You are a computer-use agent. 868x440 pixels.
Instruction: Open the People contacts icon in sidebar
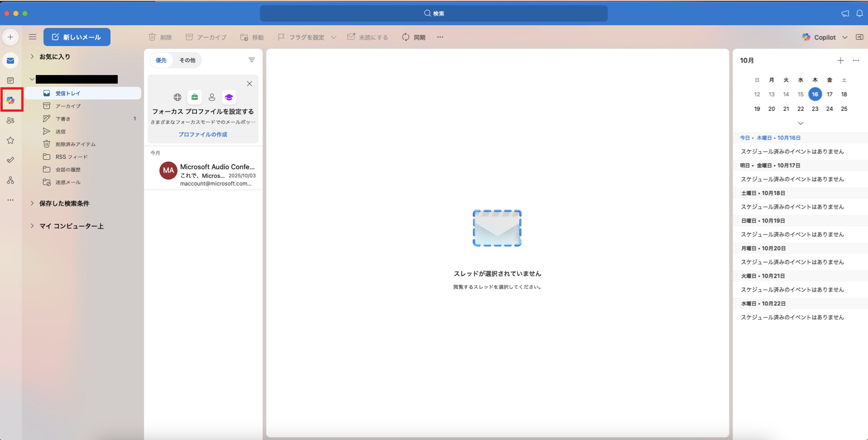pos(11,120)
